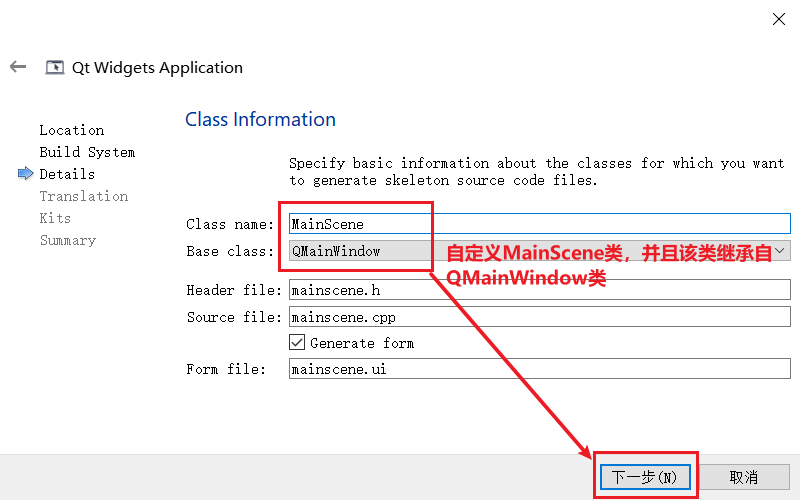Click the Base class label
The width and height of the screenshot is (800, 500).
coord(230,252)
